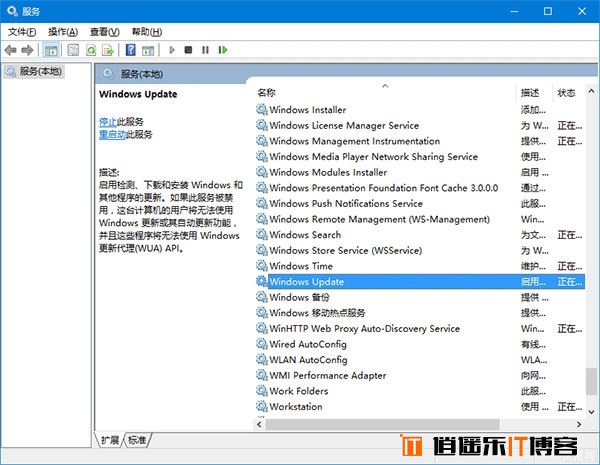Switch to the 扩展 tab

coord(110,440)
